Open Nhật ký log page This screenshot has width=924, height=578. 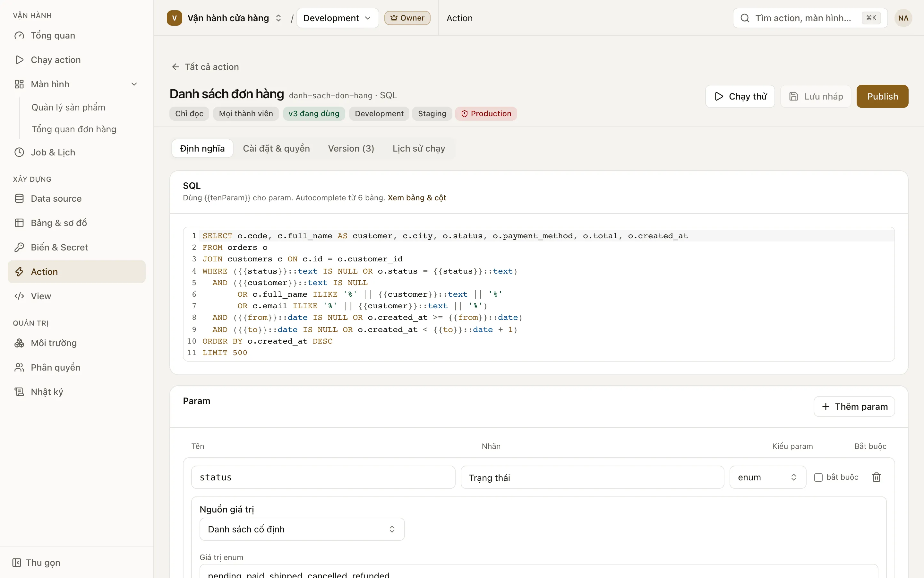click(x=76, y=392)
